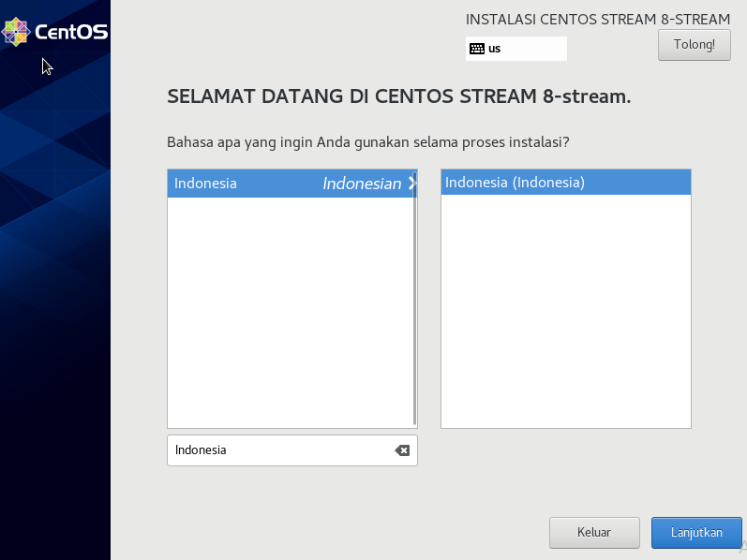This screenshot has height=560, width=747.
Task: Click the keyboard layout icon next to us
Action: pos(477,49)
